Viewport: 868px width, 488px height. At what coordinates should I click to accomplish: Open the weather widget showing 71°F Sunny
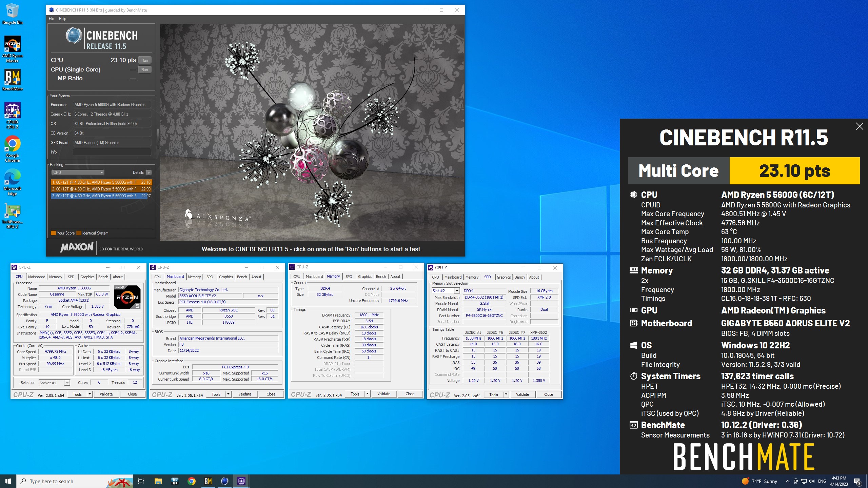[759, 481]
